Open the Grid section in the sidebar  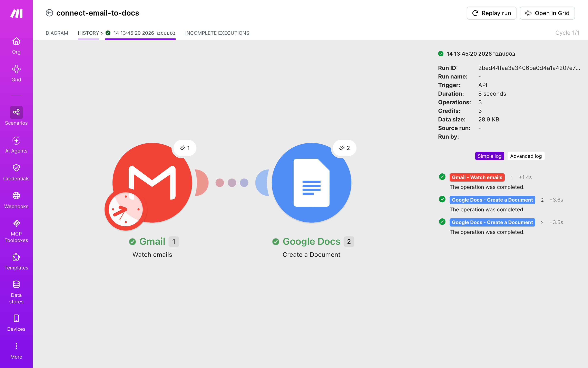tap(16, 73)
